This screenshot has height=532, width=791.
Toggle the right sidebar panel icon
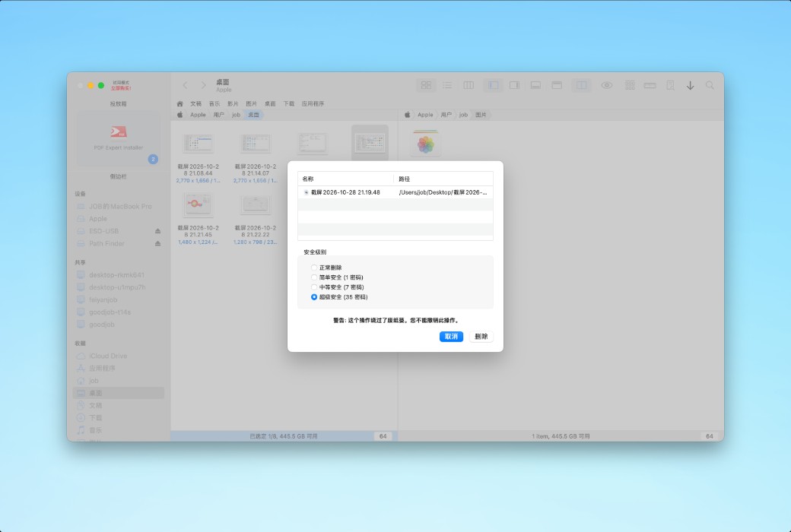[x=515, y=85]
